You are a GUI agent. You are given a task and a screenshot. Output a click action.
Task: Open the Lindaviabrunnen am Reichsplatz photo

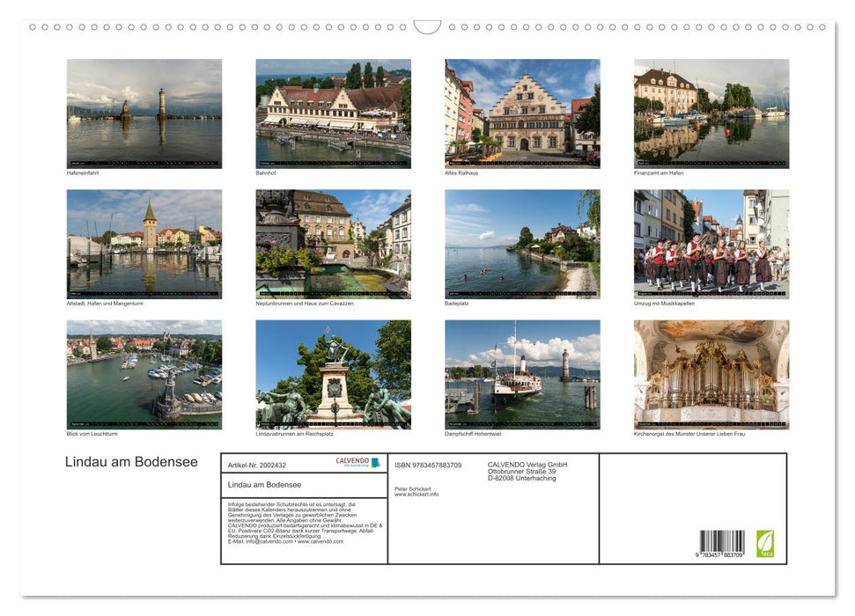click(x=333, y=373)
